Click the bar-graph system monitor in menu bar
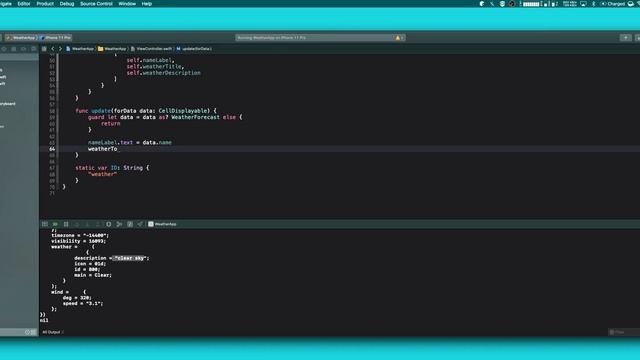 [540, 4]
